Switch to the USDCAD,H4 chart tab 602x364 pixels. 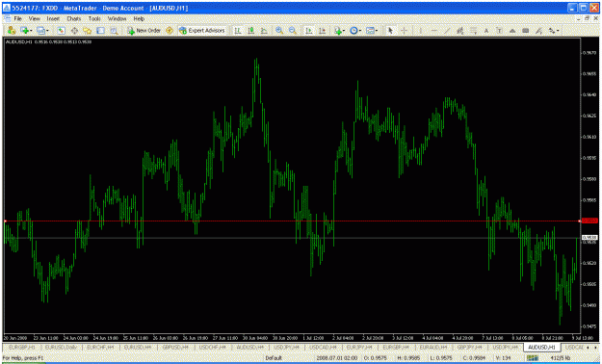[323, 347]
